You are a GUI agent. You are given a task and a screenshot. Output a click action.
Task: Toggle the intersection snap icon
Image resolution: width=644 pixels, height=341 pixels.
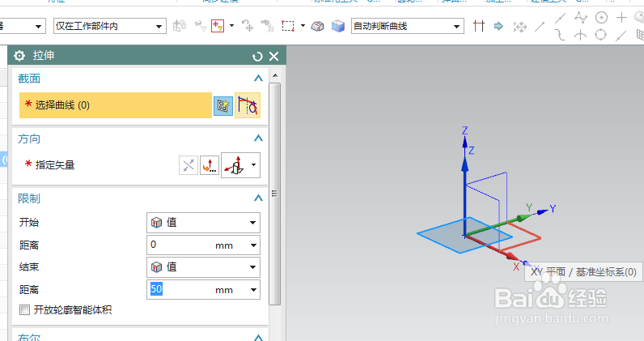click(580, 35)
